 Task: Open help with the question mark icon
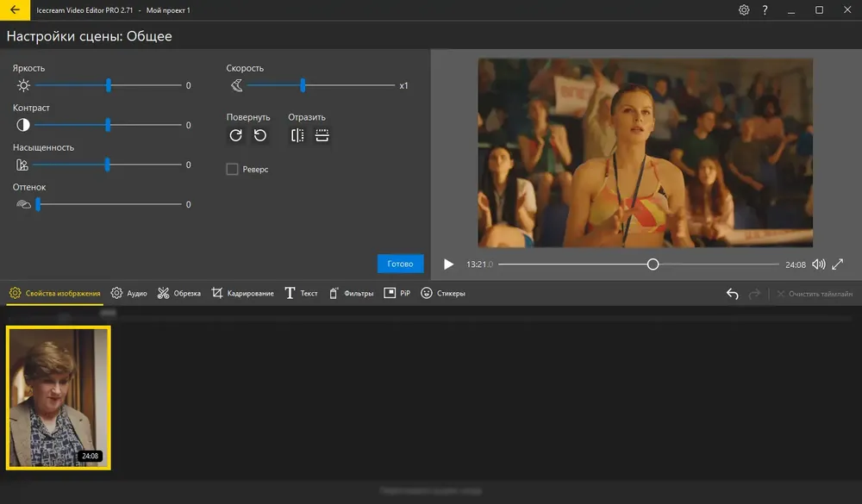(x=765, y=9)
